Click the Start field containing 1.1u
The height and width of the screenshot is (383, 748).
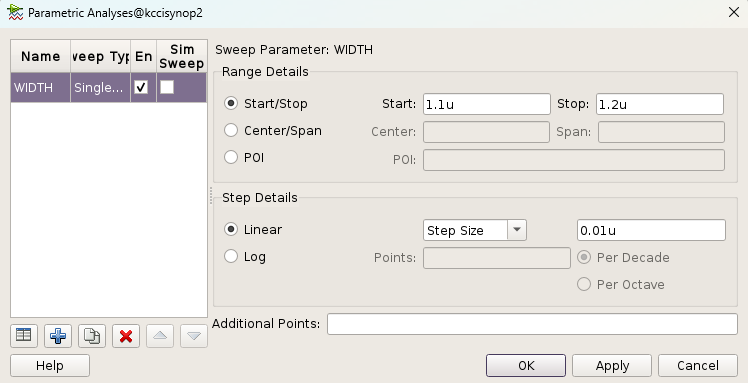point(487,104)
